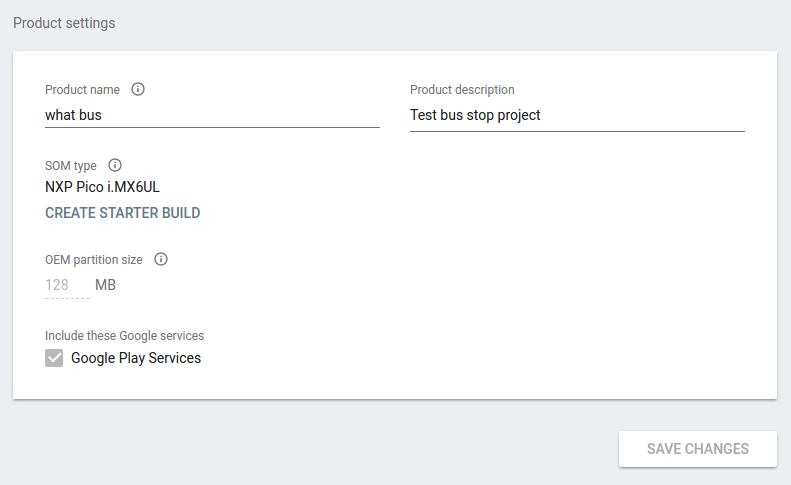Toggle the Google Play Services checkbox
The height and width of the screenshot is (485, 791).
pyautogui.click(x=54, y=358)
